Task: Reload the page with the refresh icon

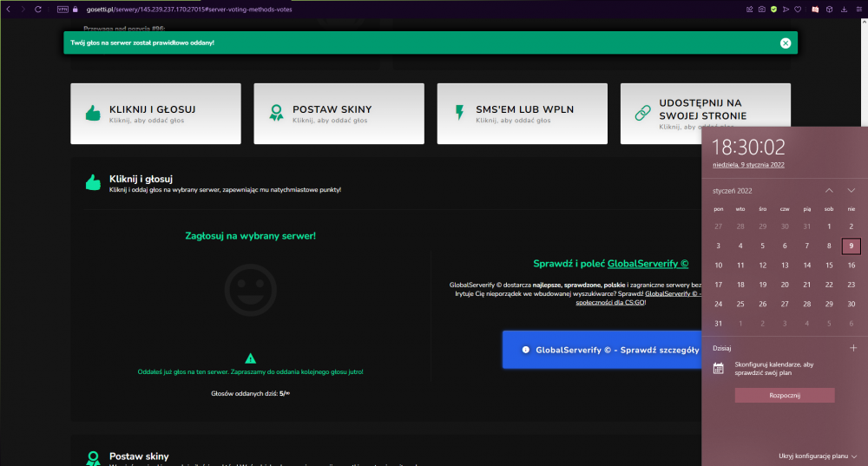Action: click(x=38, y=10)
